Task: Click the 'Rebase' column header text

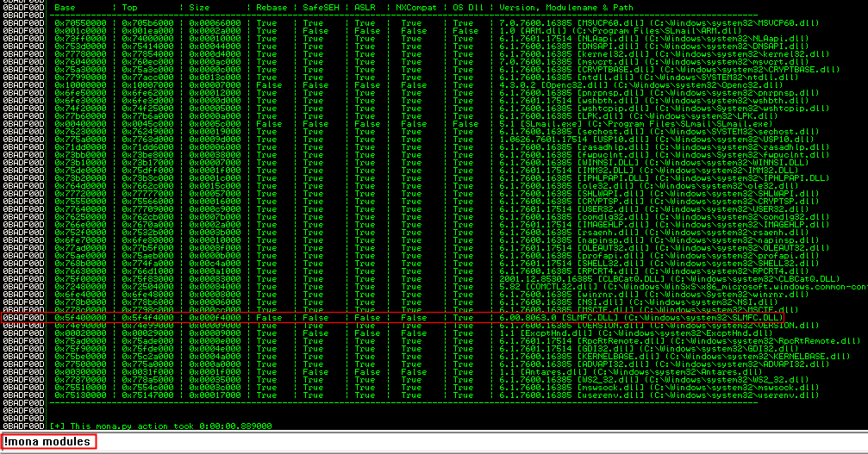Action: point(272,8)
